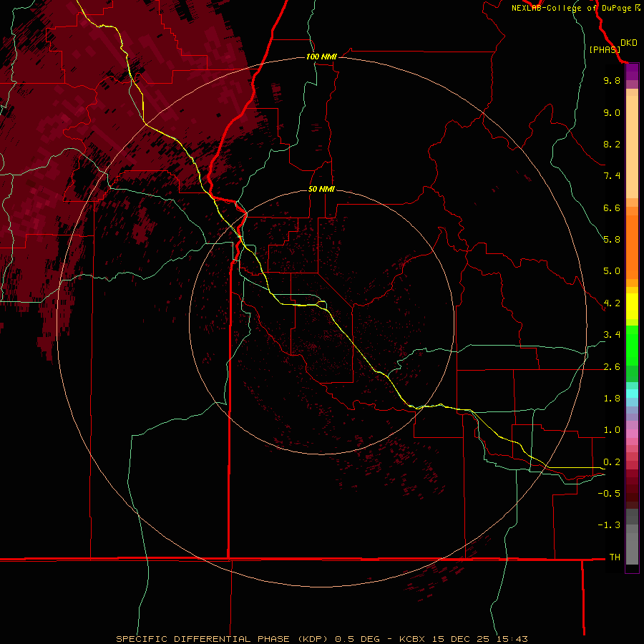Viewport: 644px width, 644px height.
Task: Click the Specific Differential Phase (KDP) caption
Action: (222, 639)
